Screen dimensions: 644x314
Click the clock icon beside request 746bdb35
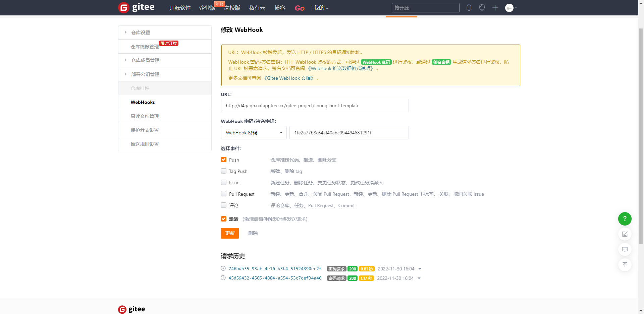(223, 268)
